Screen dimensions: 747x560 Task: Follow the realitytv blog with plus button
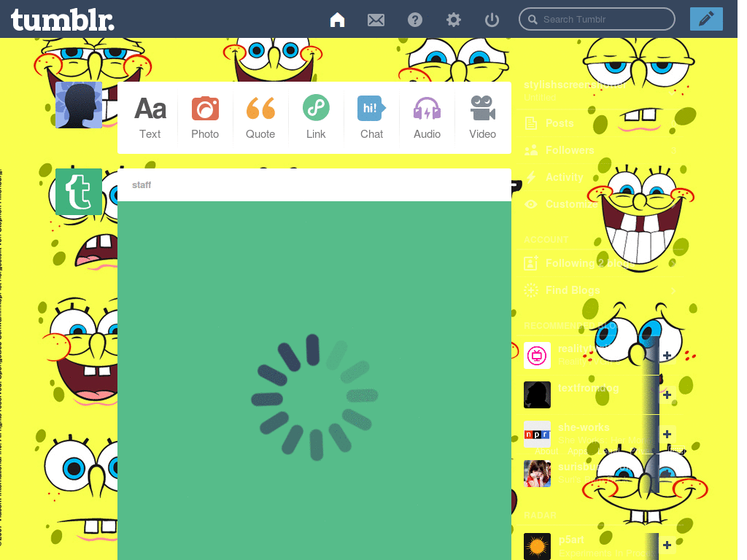tap(667, 355)
